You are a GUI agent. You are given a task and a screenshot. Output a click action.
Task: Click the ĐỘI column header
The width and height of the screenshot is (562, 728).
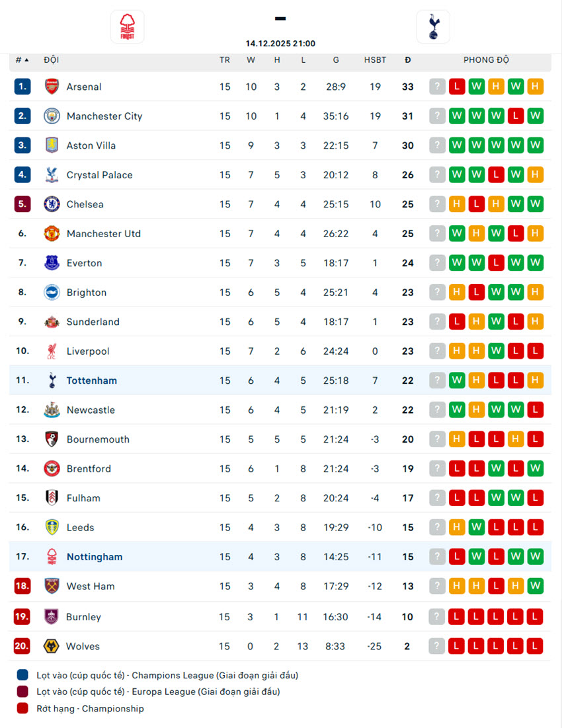tap(52, 60)
